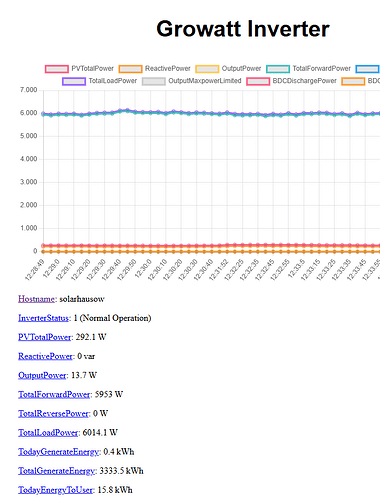Click the 7.000 y-axis label
The image size is (380, 500).
[x=28, y=90]
